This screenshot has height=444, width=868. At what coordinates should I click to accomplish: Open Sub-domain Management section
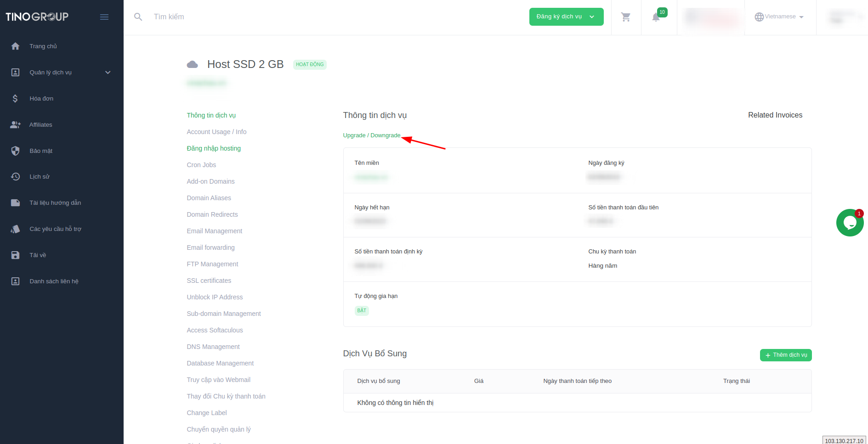[x=224, y=314]
